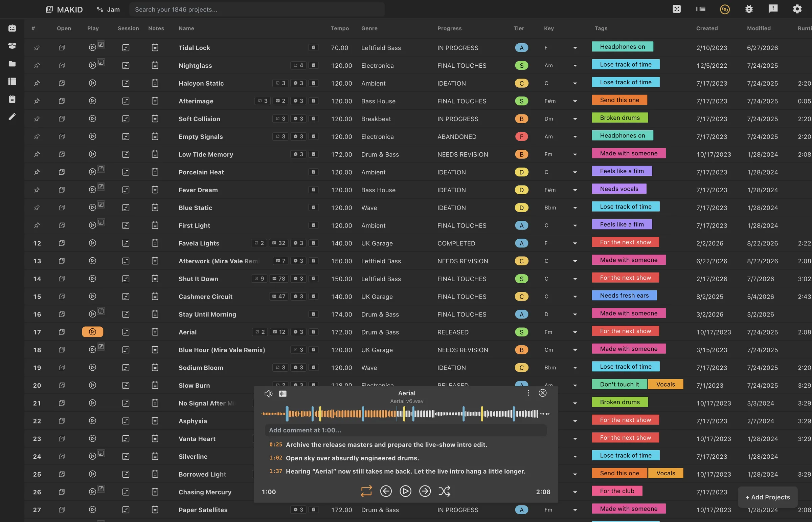The height and width of the screenshot is (522, 812).
Task: Open session icon for Afterimage row
Action: 126,101
